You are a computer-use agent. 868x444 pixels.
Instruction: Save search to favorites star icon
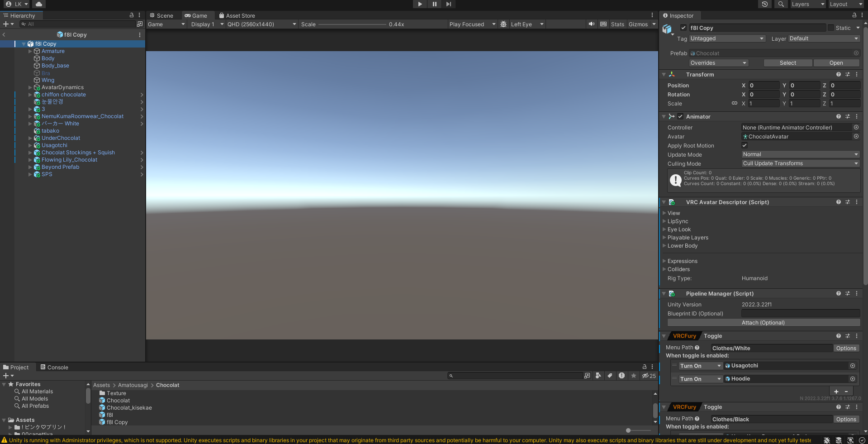coord(634,376)
